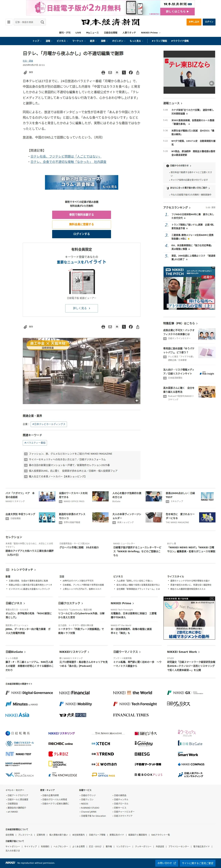Open the 日経会社情報 menu item
Screen dimensions: 221x868
[110, 33]
